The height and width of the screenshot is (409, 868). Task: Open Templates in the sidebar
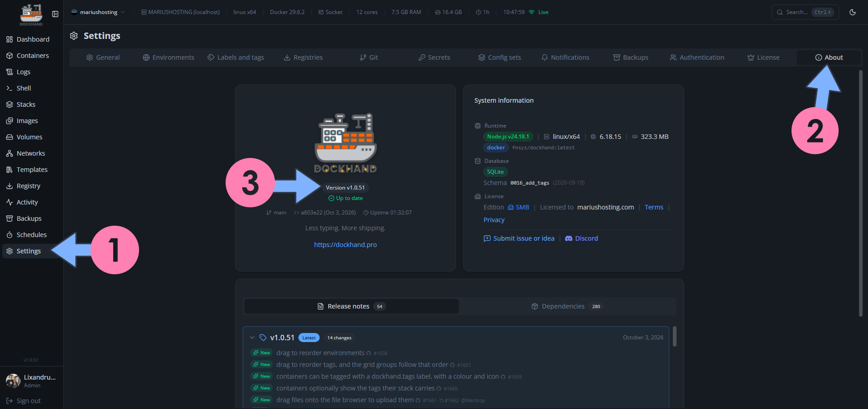point(32,170)
